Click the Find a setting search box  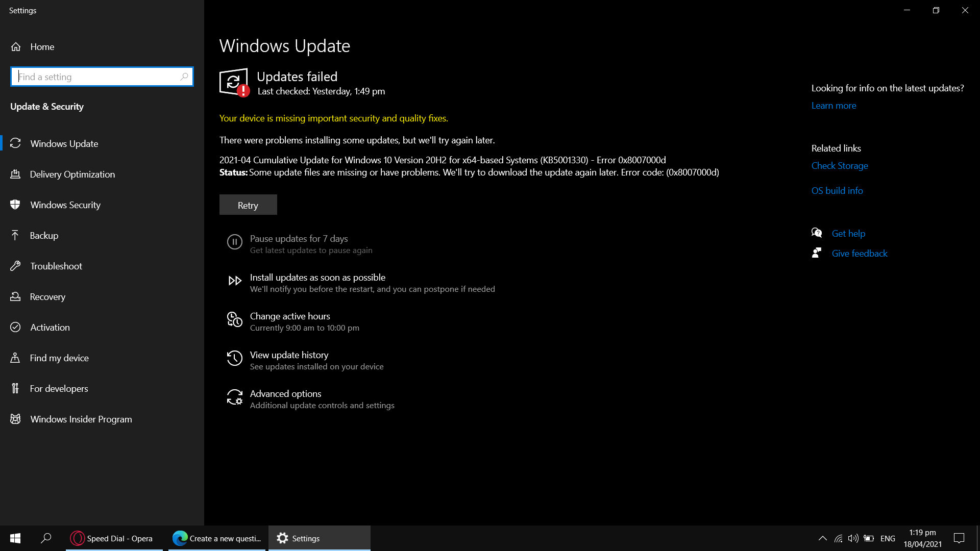pos(102,77)
